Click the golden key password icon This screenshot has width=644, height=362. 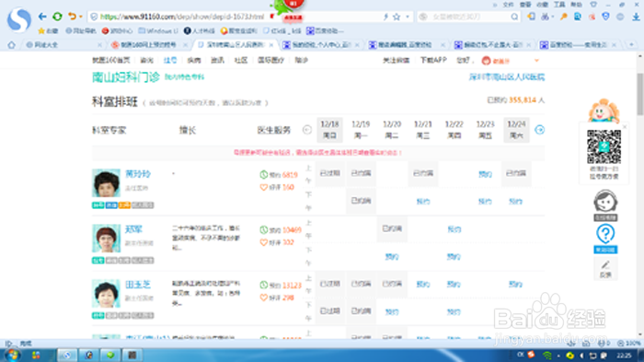click(563, 17)
